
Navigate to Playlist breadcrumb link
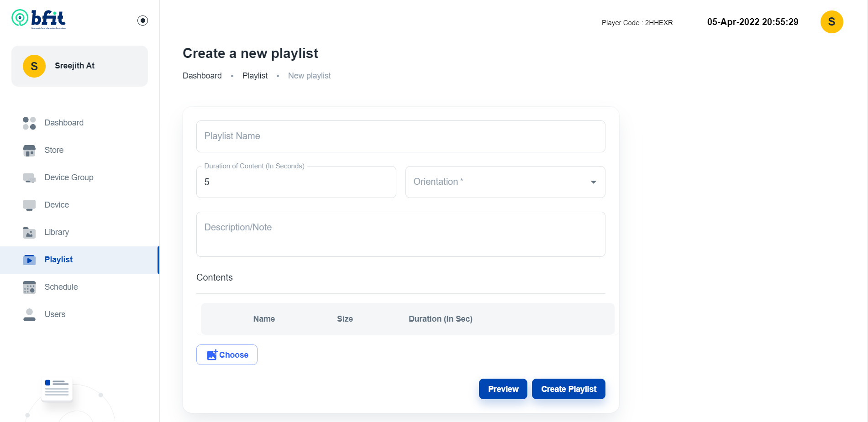tap(255, 76)
